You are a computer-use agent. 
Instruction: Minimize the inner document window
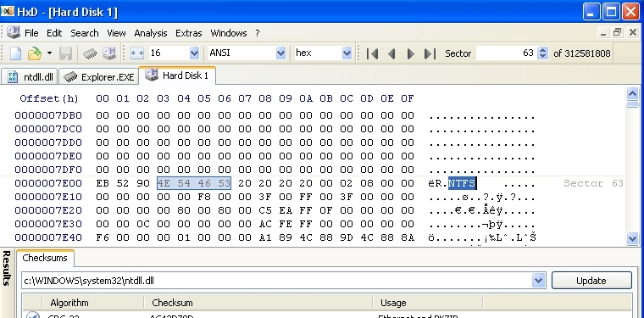pos(603,33)
